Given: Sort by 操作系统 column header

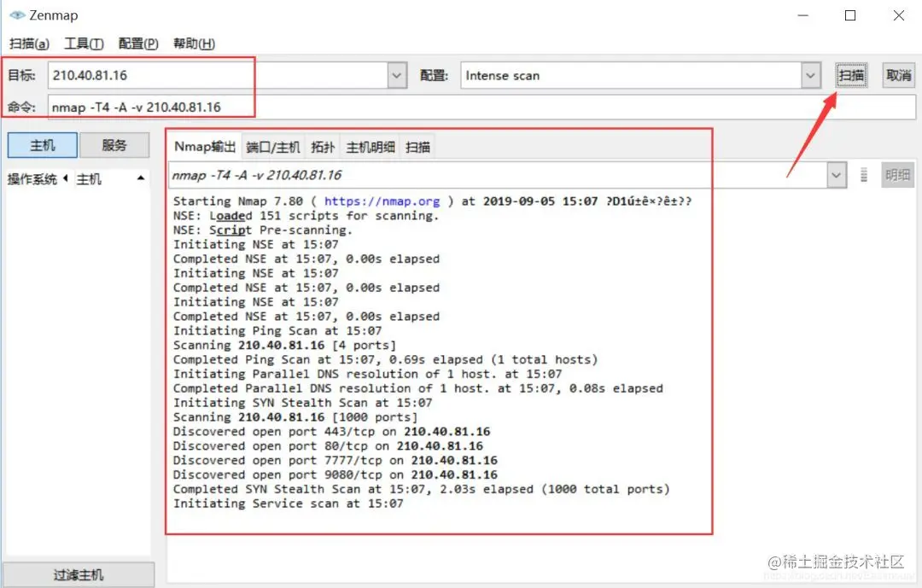Looking at the screenshot, I should pyautogui.click(x=32, y=178).
